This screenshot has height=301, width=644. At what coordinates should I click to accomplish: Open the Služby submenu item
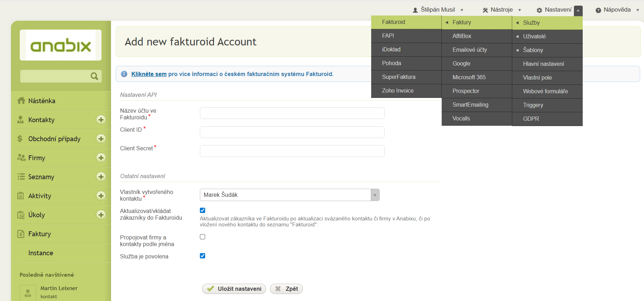(547, 23)
